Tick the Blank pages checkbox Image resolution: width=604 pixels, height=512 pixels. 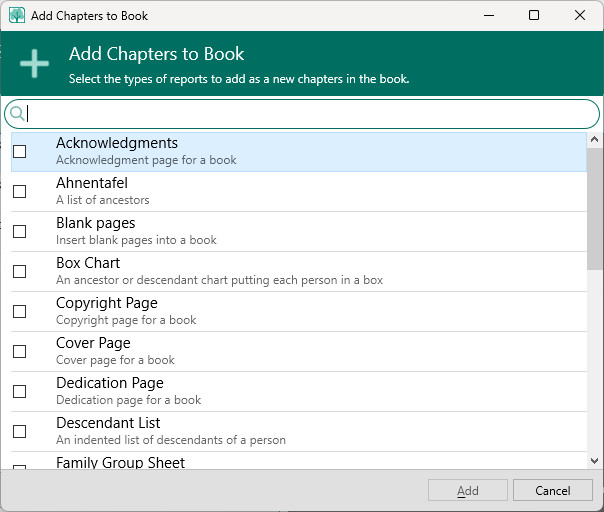(20, 232)
